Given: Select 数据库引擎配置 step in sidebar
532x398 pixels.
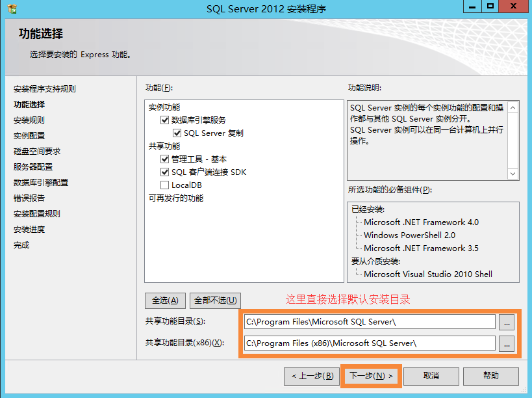Looking at the screenshot, I should [x=41, y=183].
